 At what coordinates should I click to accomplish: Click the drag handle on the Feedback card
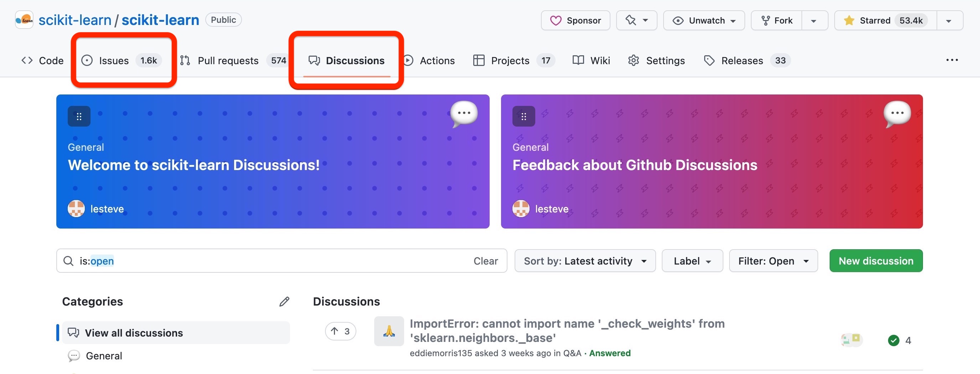tap(523, 117)
